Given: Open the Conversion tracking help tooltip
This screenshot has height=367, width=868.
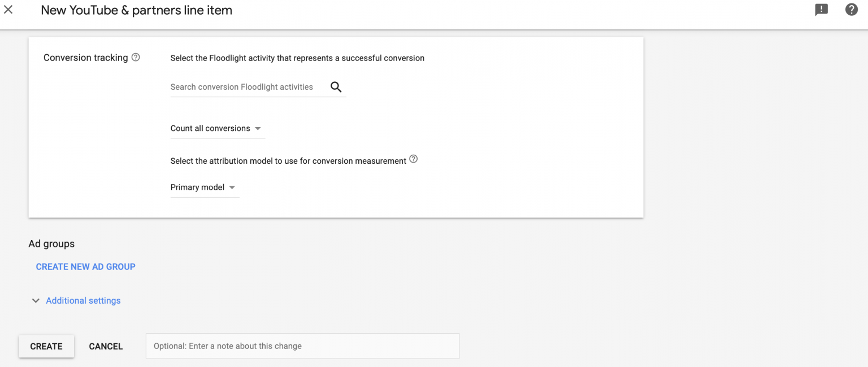Looking at the screenshot, I should [x=136, y=56].
